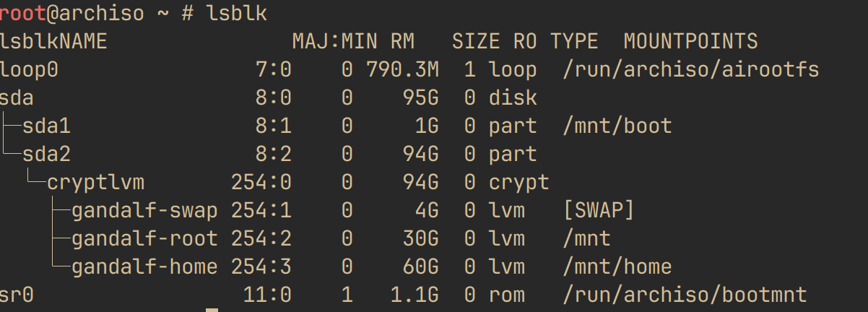868x312 pixels.
Task: Click the /run/archiso/airootfs mountpoint path
Action: click(x=690, y=69)
